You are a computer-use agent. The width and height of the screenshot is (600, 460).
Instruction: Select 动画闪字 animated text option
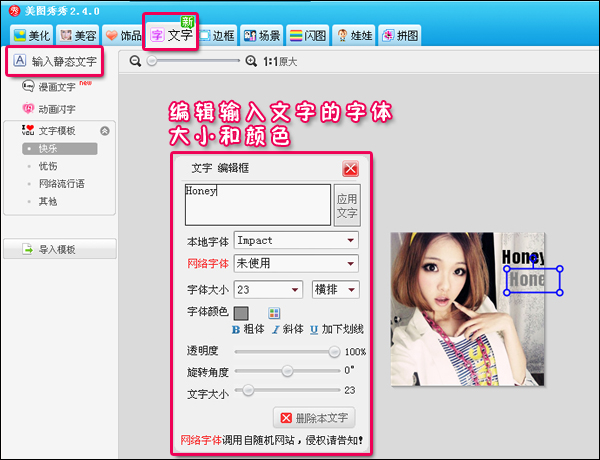[56, 109]
